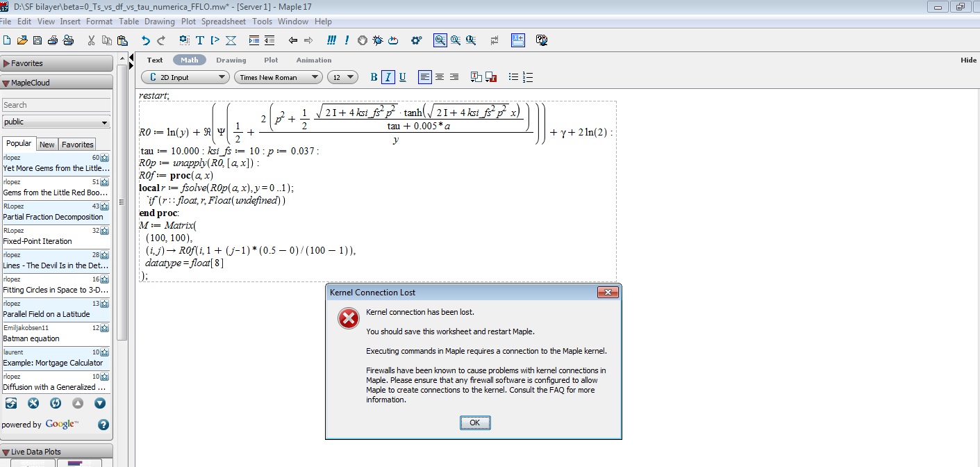Set zoom to 100%

(440, 40)
